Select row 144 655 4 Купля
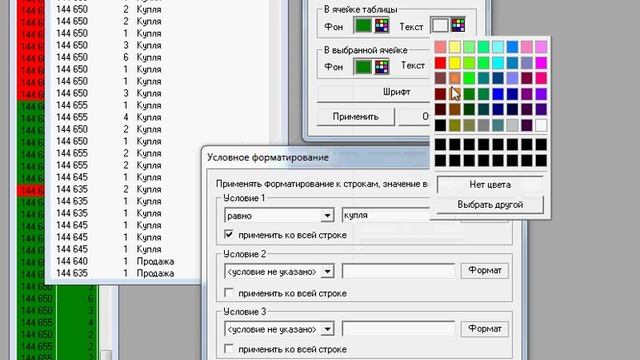Viewport: 640px width, 360px height. click(x=159, y=117)
